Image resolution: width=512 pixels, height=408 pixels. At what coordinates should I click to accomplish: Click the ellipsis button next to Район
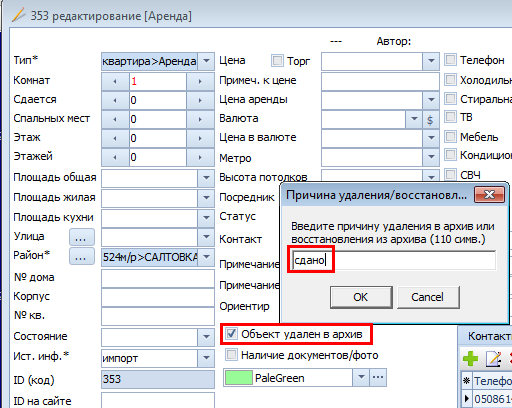point(82,257)
